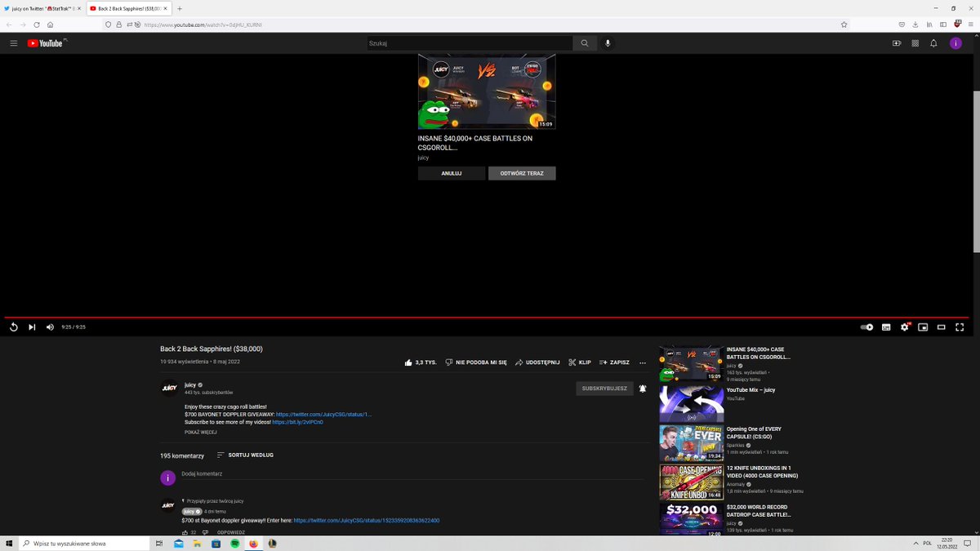Toggle subtitles in the player

tap(886, 327)
